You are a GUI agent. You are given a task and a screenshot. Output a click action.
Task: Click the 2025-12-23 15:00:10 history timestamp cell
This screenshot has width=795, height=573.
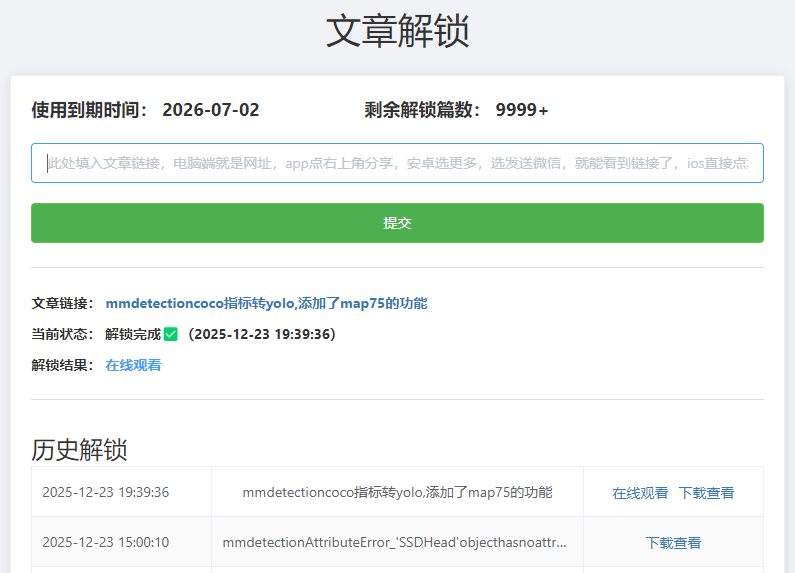coord(106,543)
